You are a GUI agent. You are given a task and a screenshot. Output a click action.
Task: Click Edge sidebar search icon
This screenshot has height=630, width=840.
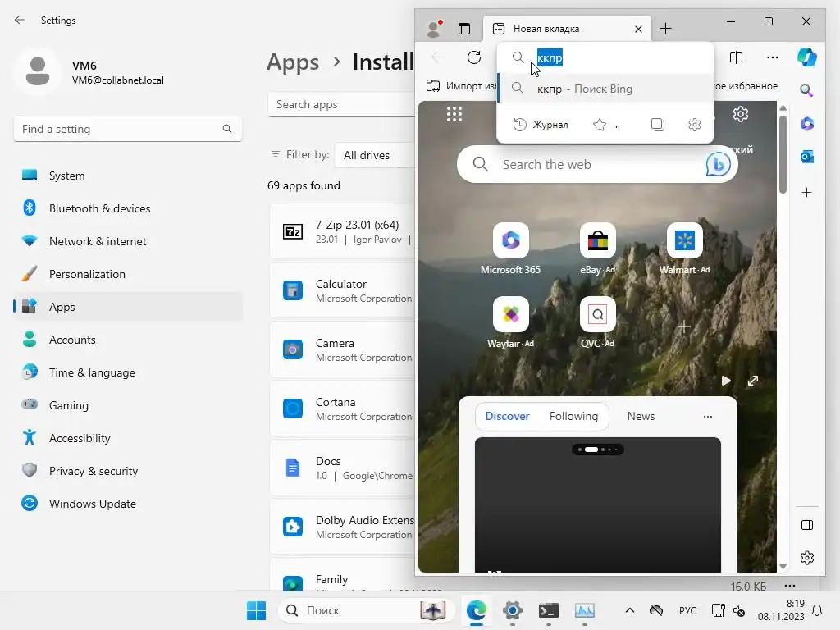coord(806,90)
